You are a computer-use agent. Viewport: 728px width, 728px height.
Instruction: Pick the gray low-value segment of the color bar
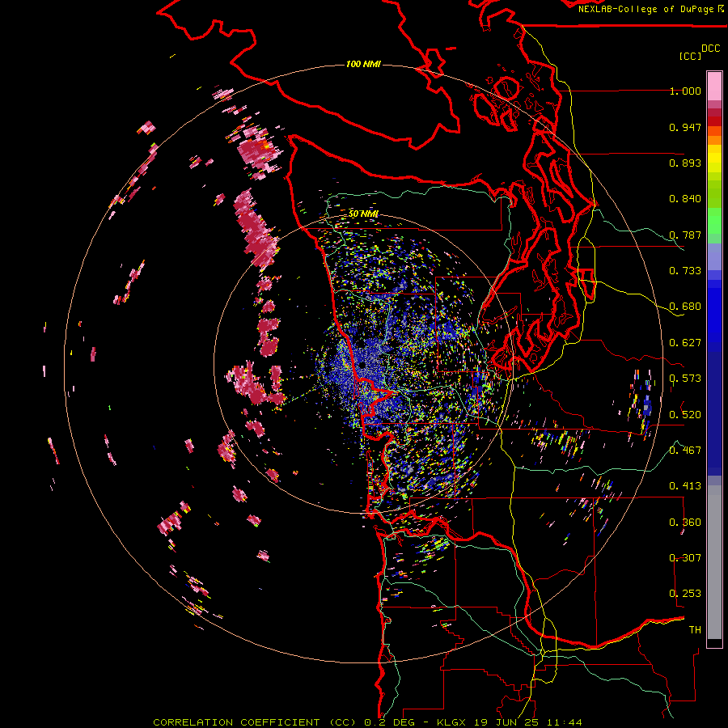click(714, 562)
